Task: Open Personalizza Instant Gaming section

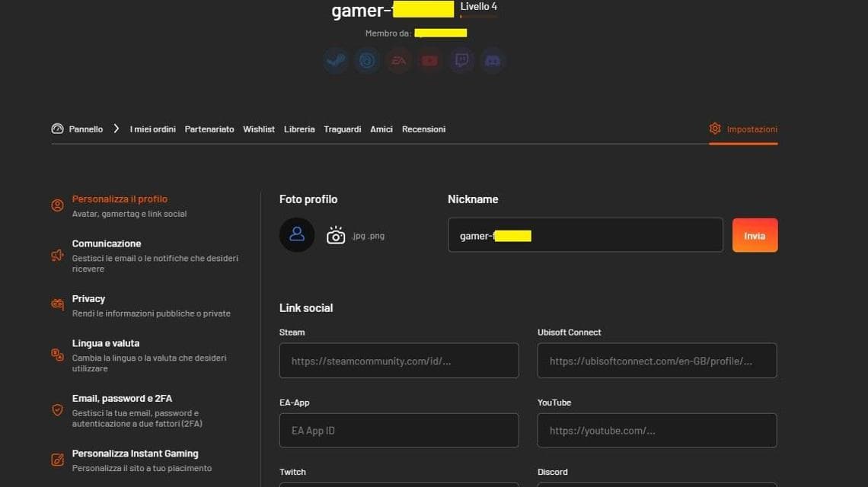Action: coord(132,460)
